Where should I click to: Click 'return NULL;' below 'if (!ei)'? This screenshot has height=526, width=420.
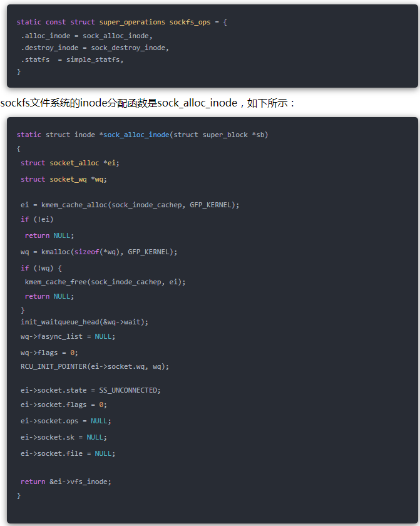pos(49,236)
